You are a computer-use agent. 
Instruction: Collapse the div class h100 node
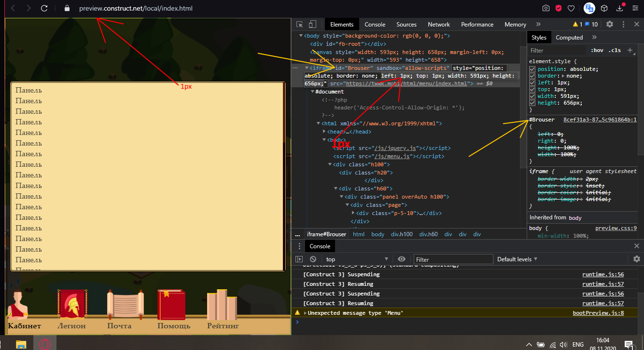[330, 165]
